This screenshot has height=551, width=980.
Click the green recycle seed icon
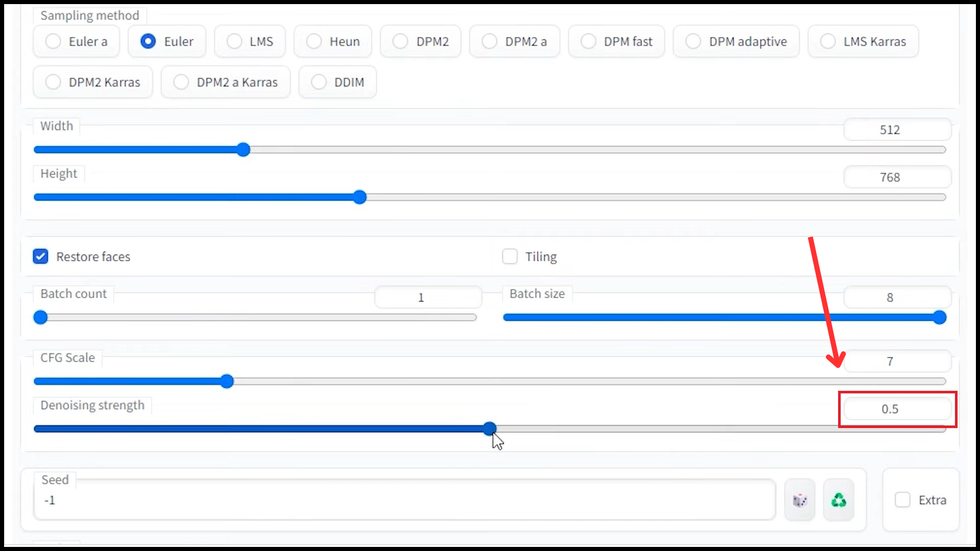(x=838, y=500)
